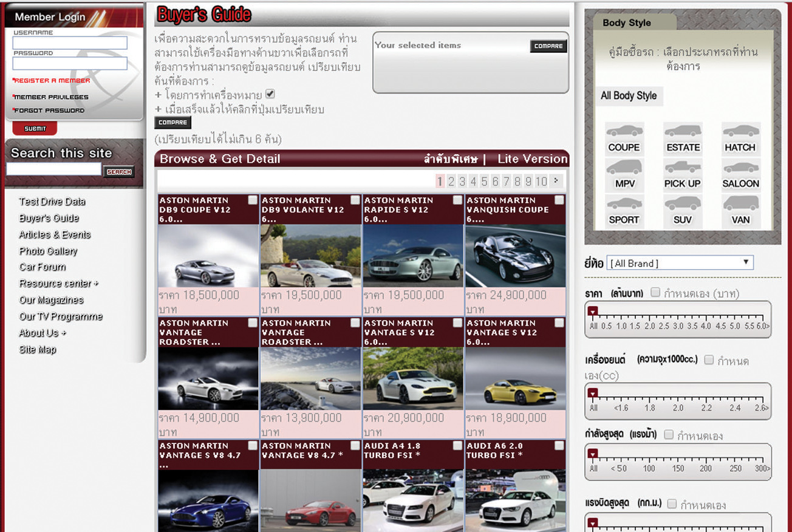Go to next pagination arrow

pos(556,180)
